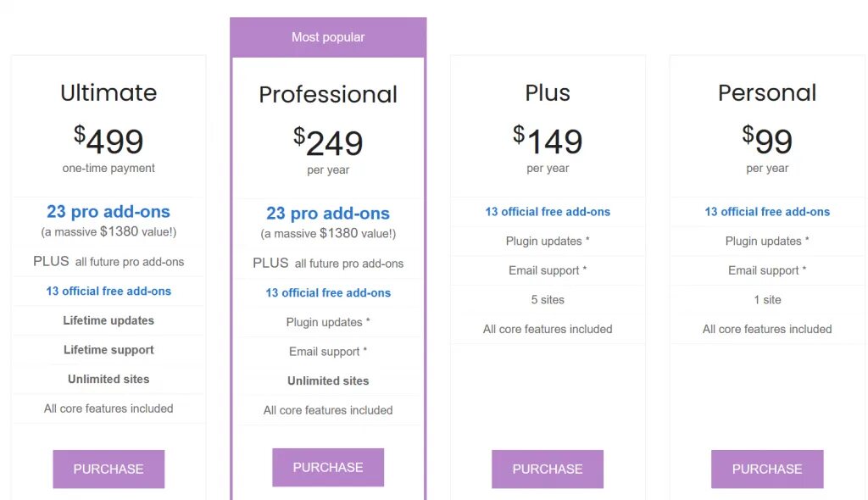
Task: Click 5 sites in Plus plan
Action: pos(548,299)
